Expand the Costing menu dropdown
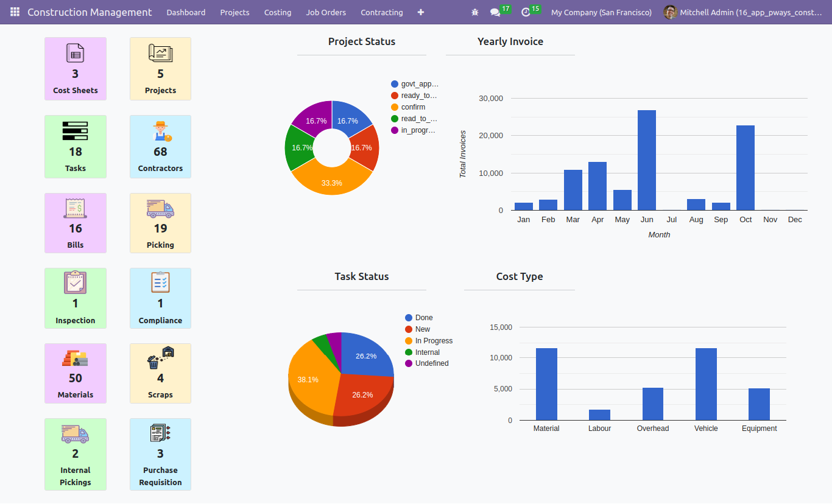Image resolution: width=832 pixels, height=504 pixels. pyautogui.click(x=278, y=12)
